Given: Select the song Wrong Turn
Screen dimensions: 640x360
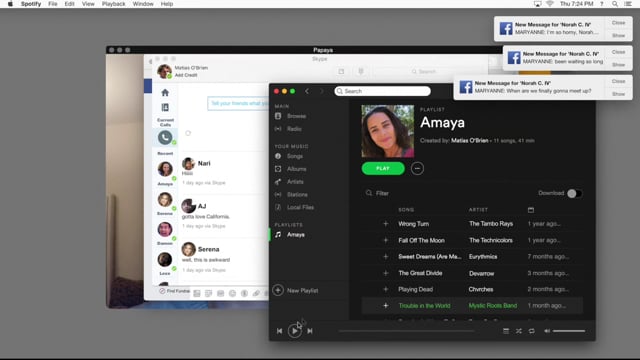Looking at the screenshot, I should tap(413, 224).
